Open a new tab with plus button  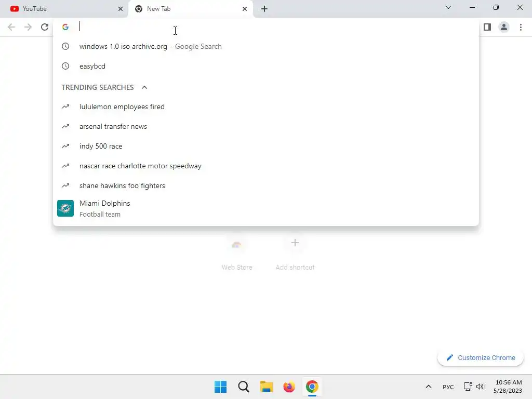pyautogui.click(x=264, y=9)
